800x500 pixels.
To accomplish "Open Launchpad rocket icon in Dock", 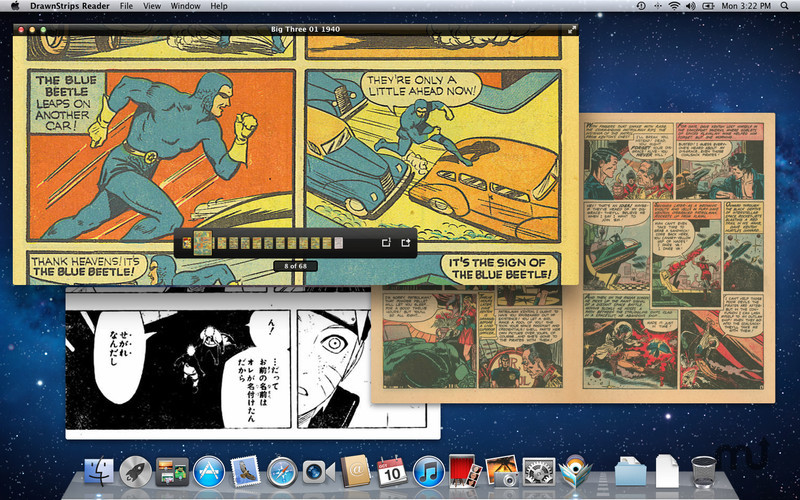I will (136, 471).
